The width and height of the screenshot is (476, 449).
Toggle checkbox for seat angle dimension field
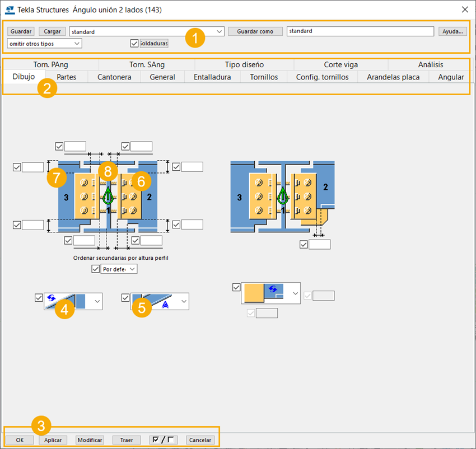coord(304,245)
